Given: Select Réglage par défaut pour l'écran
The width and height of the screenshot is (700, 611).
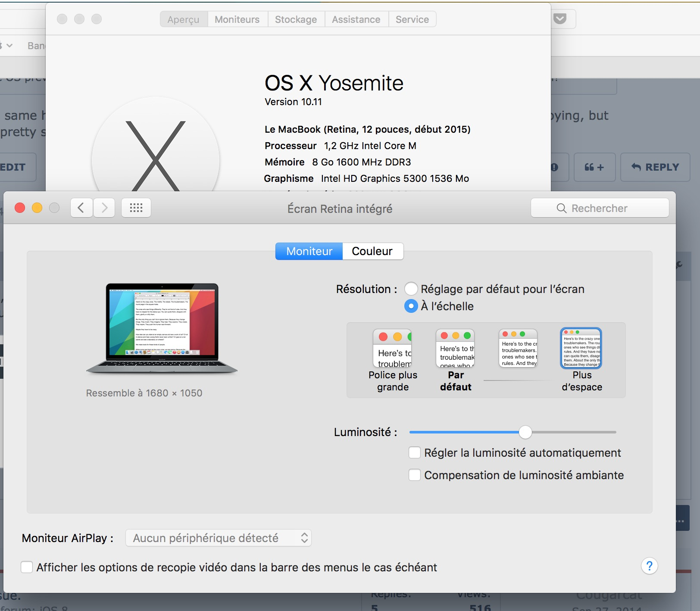Looking at the screenshot, I should [411, 289].
